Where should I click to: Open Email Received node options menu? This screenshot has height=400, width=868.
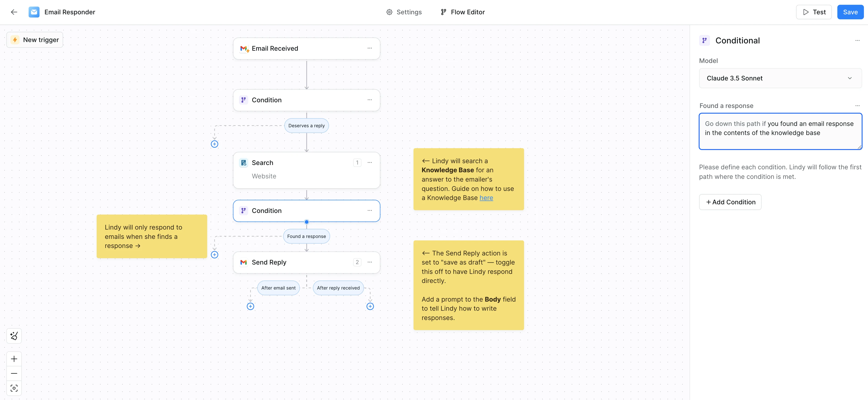coord(370,48)
